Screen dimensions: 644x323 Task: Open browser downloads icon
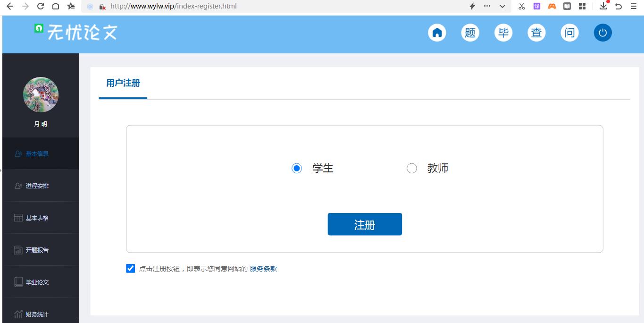point(603,6)
